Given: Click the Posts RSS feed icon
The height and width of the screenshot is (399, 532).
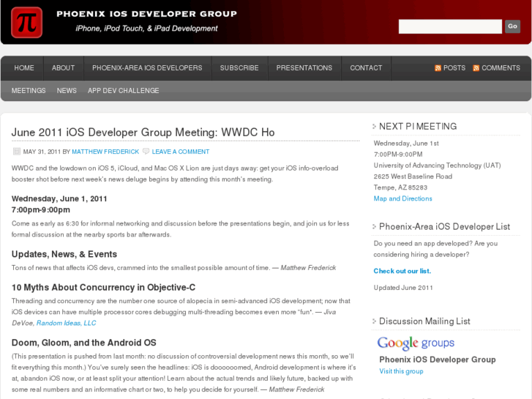Looking at the screenshot, I should (438, 68).
